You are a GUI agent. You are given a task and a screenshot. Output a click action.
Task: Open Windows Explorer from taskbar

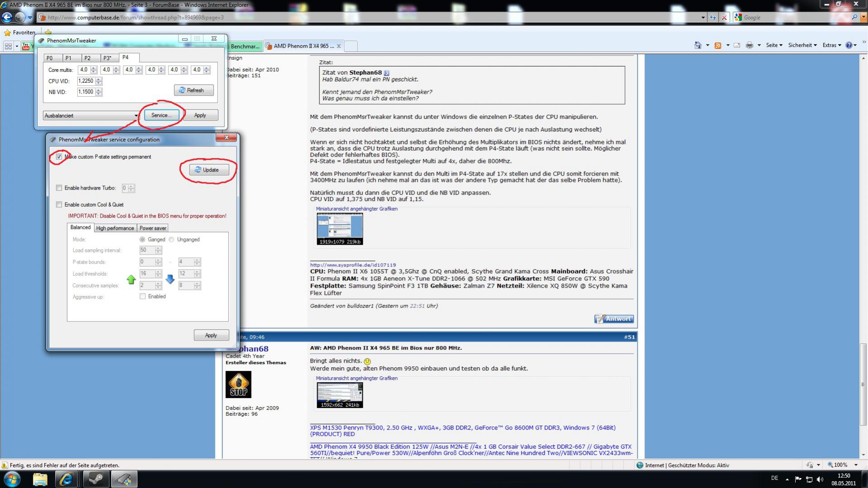coord(40,479)
